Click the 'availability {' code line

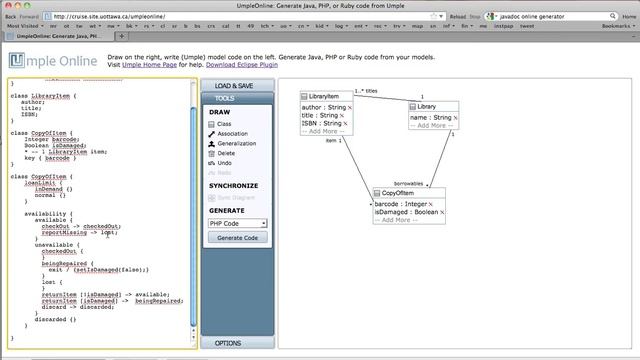click(48, 214)
